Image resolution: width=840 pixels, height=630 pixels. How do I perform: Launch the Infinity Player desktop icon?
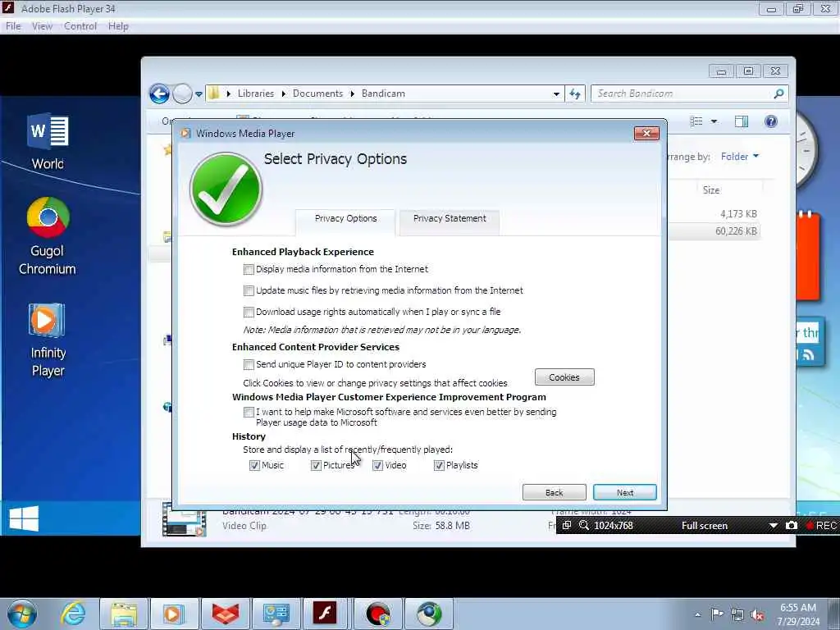point(48,340)
